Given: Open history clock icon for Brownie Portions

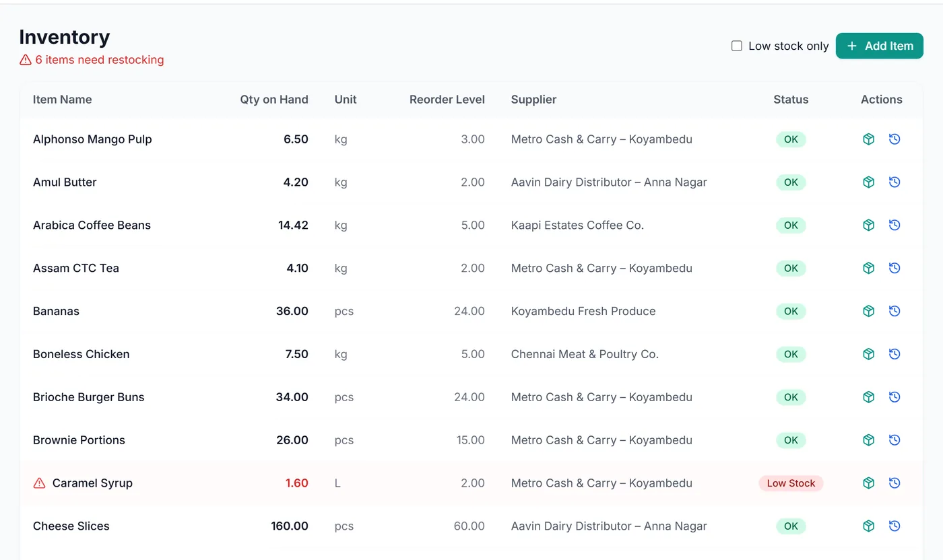Looking at the screenshot, I should (895, 440).
